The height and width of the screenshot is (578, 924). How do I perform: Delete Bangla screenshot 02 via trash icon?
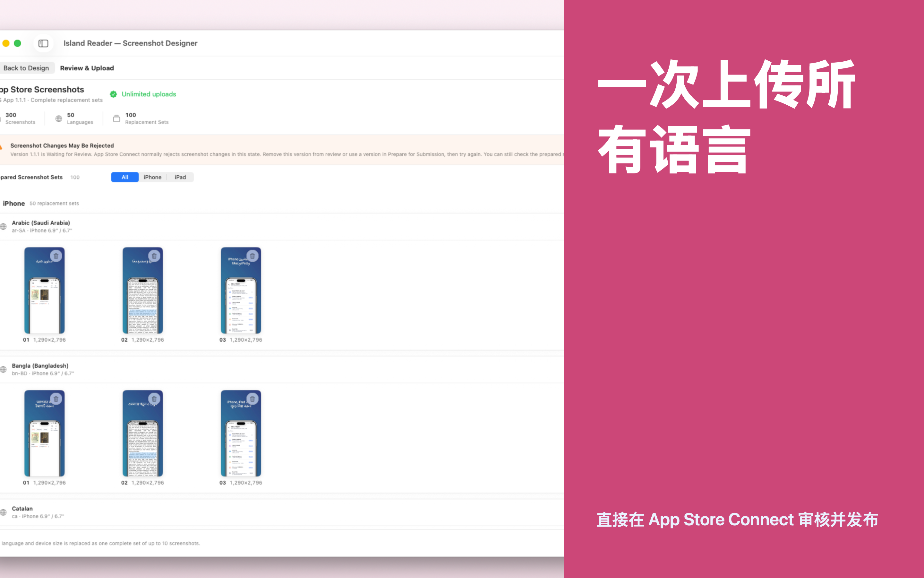[154, 399]
